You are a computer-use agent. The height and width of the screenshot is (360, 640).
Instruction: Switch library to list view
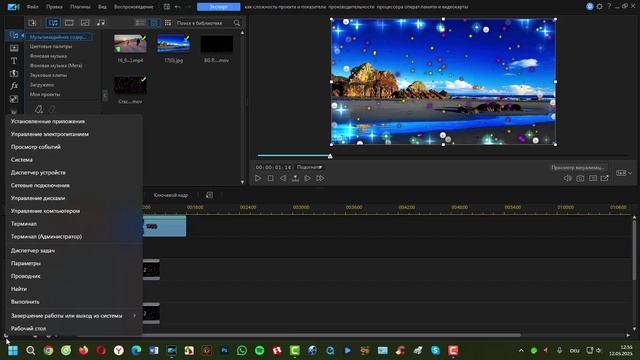(140, 23)
